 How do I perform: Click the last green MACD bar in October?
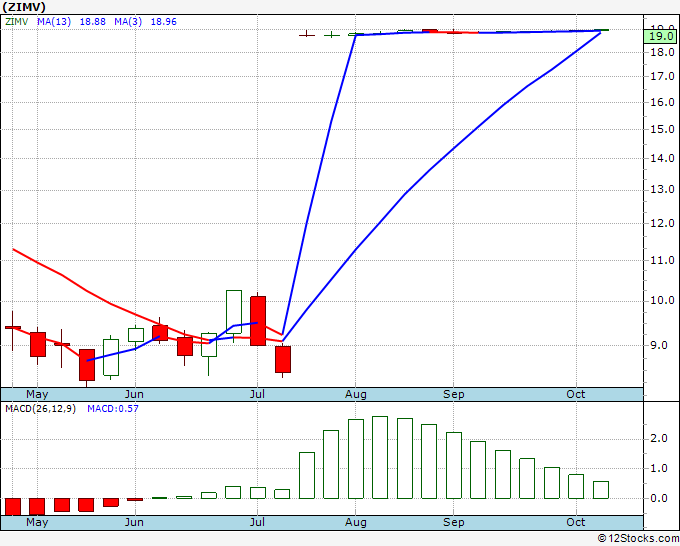click(601, 490)
